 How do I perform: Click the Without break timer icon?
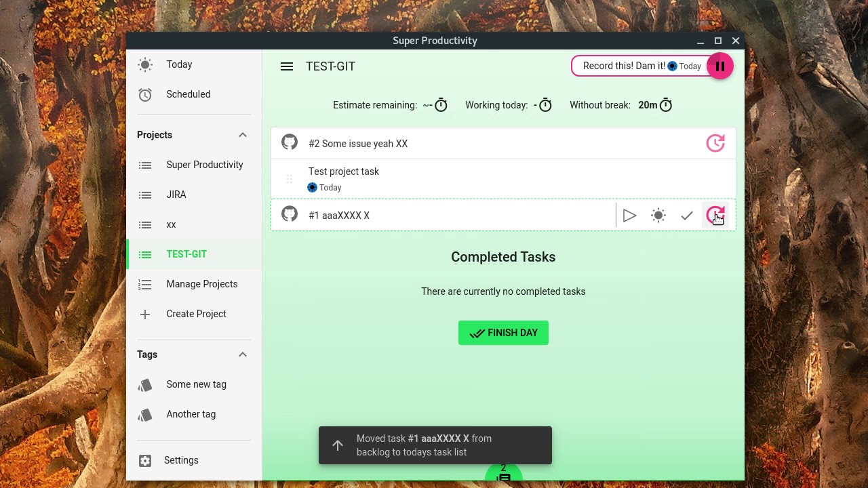(x=666, y=105)
